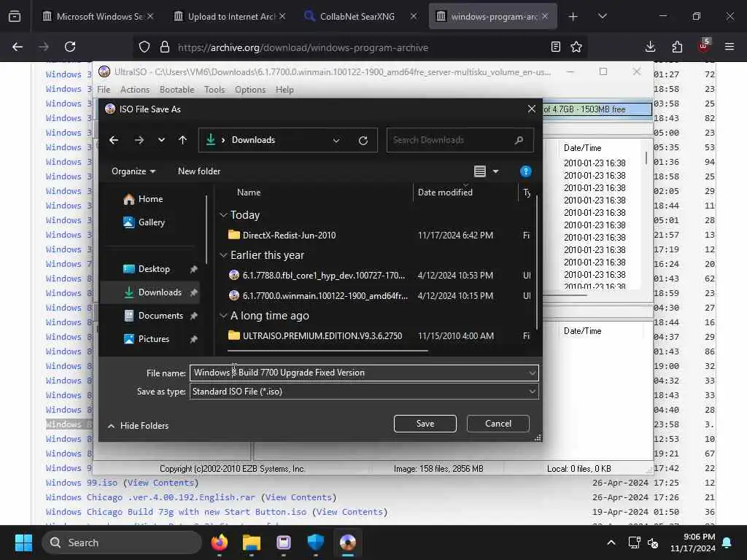Open Firefox extensions icon
Screen dimensions: 747x560
[677, 47]
